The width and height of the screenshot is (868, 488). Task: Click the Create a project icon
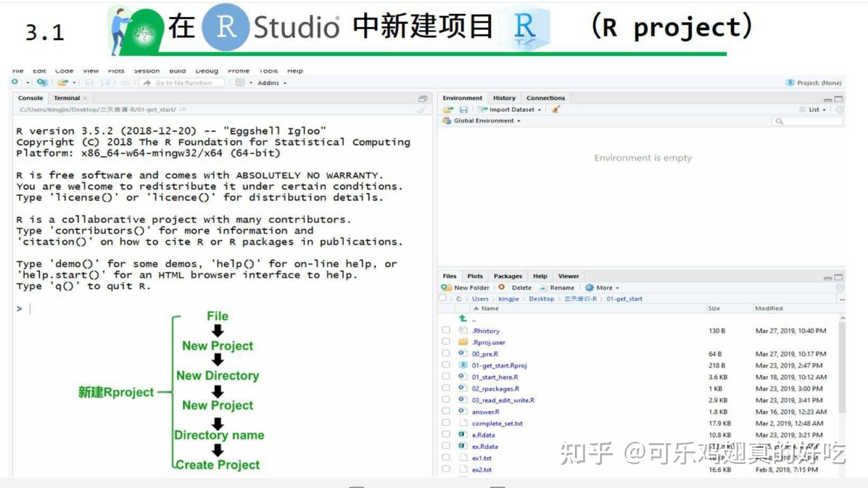coord(42,82)
